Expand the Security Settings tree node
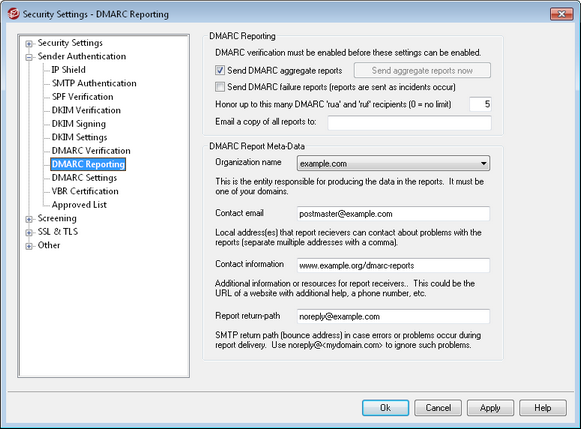 pyautogui.click(x=29, y=44)
